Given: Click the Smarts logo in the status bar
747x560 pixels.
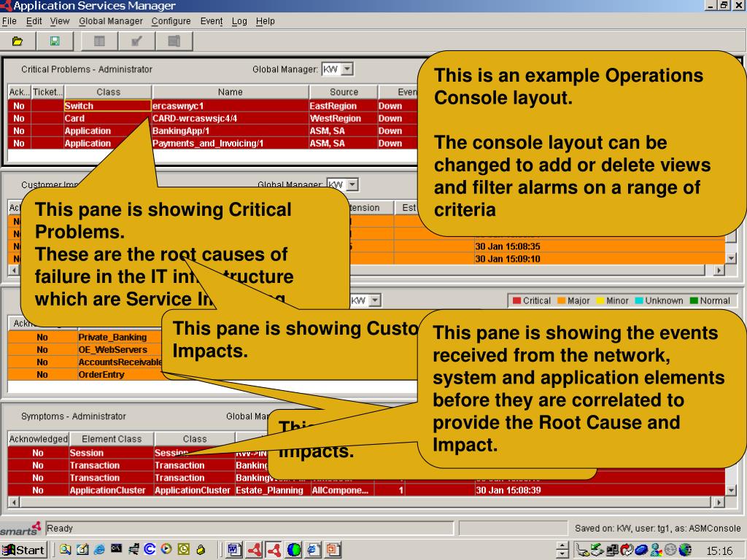Looking at the screenshot, I should [20, 529].
